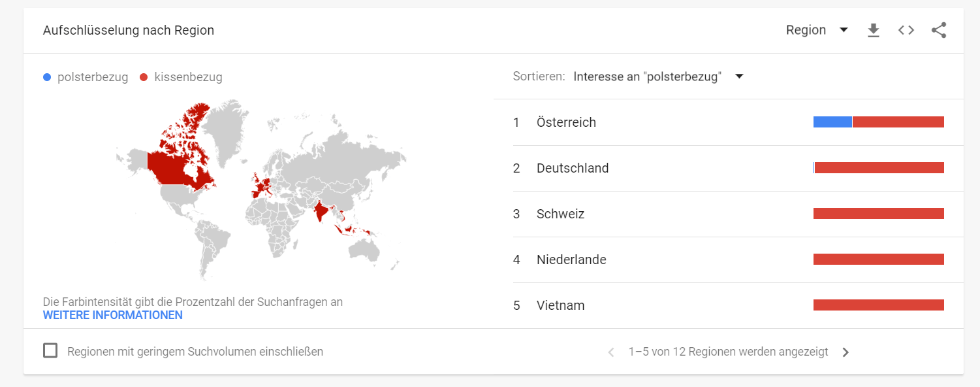Open the Region dropdown selector
Image resolution: width=980 pixels, height=387 pixels.
coord(817,30)
